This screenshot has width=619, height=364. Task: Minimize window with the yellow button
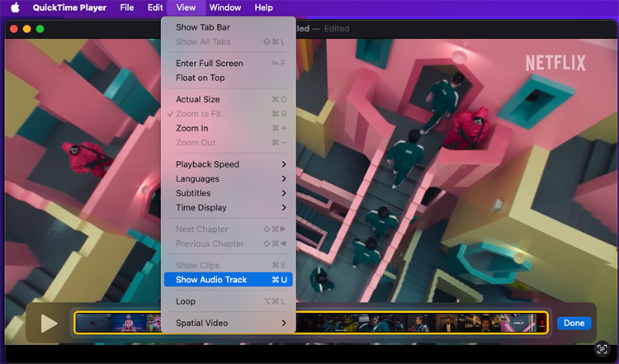tap(27, 29)
